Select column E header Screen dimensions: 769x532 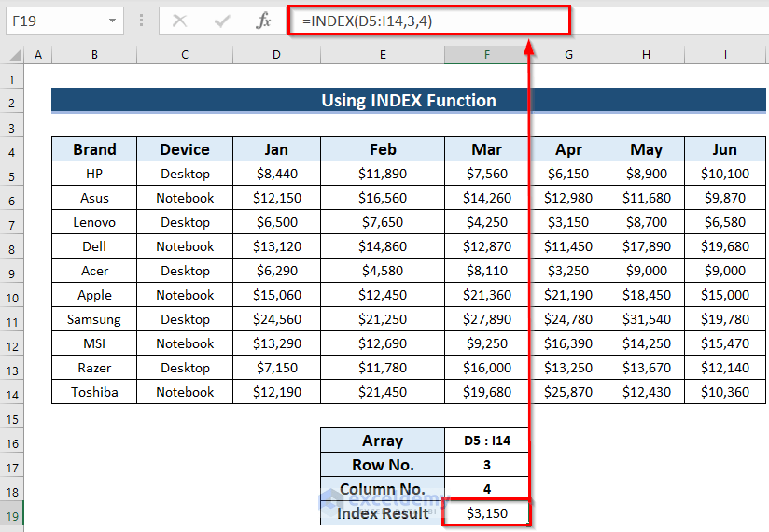pos(383,55)
